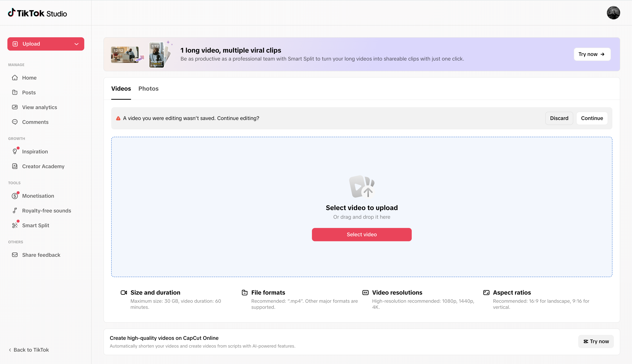Open Posts in the sidebar
The height and width of the screenshot is (364, 632).
pos(46,92)
